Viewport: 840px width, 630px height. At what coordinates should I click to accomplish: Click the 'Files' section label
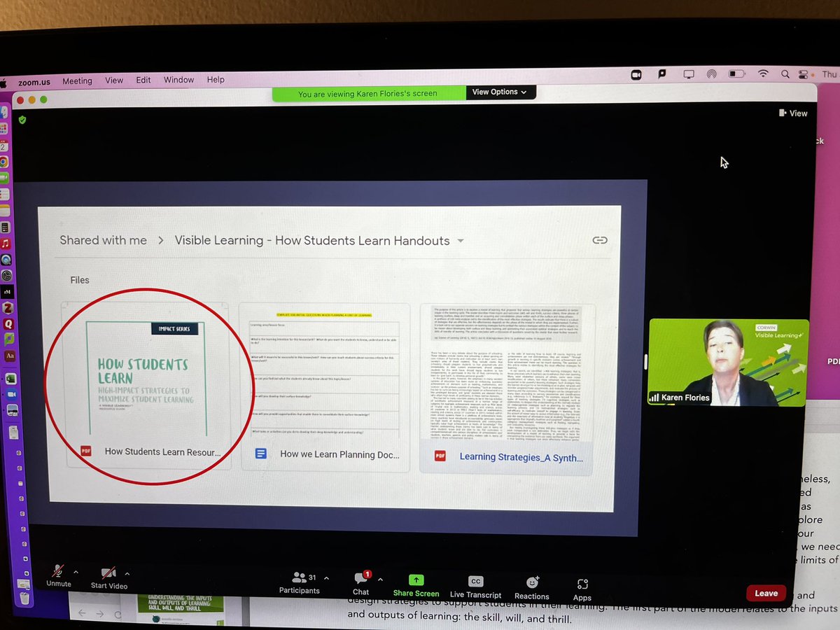(x=80, y=280)
